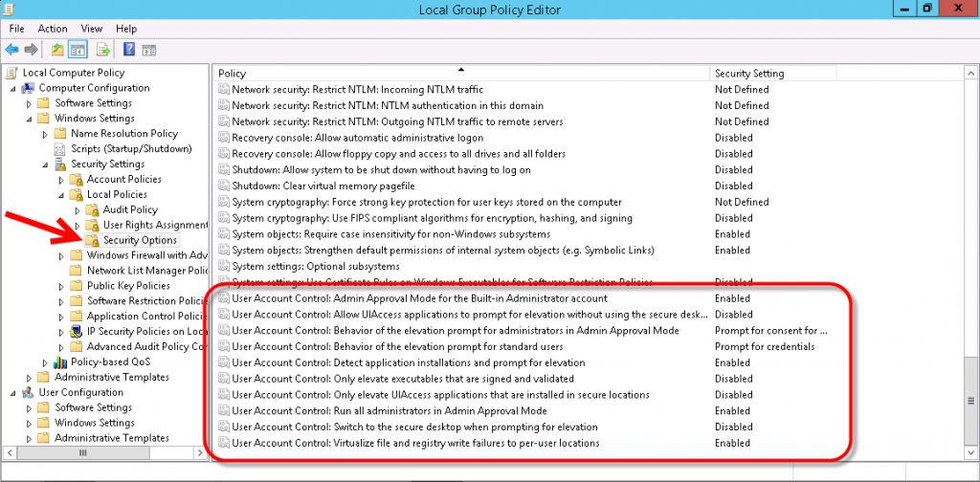Click the Security Options locked folder icon
Image resolution: width=980 pixels, height=482 pixels.
[93, 240]
